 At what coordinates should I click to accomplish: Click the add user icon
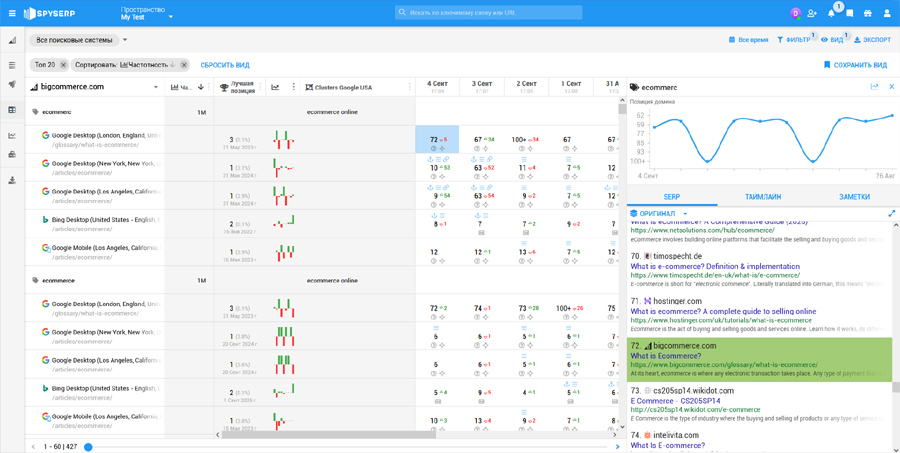[x=812, y=13]
